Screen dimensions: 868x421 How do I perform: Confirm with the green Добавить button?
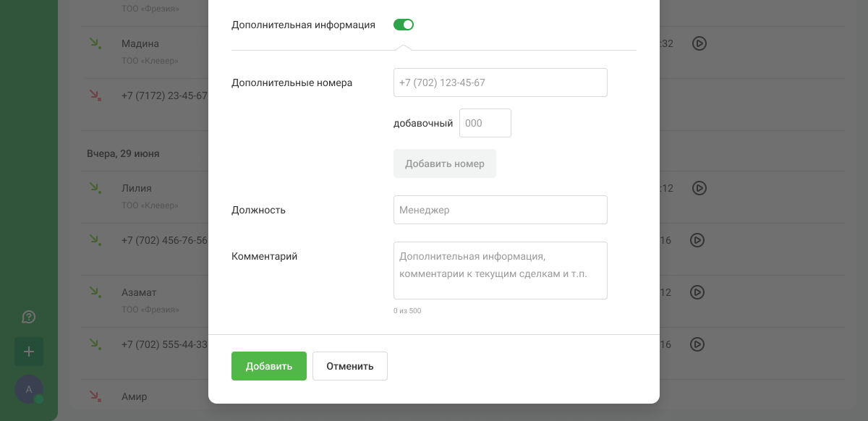click(x=268, y=366)
